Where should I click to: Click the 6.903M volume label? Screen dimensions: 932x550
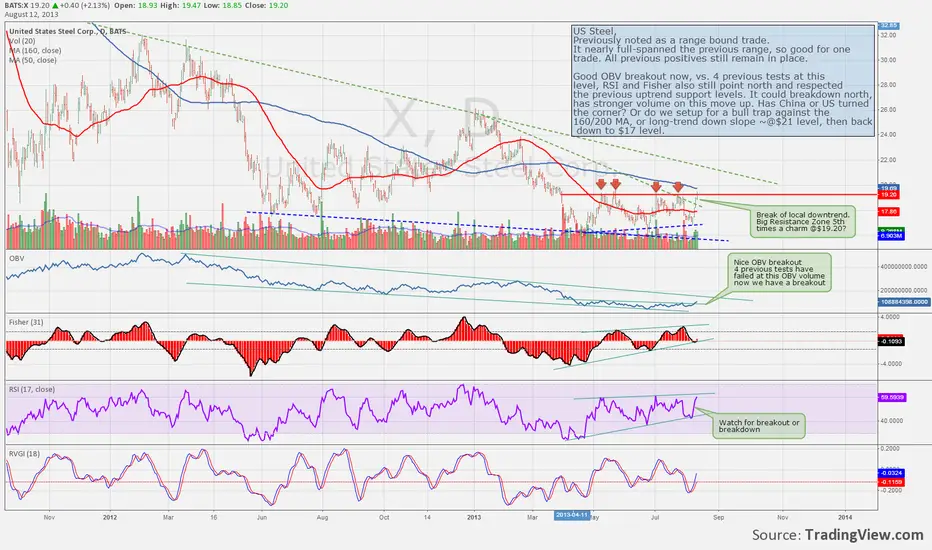pyautogui.click(x=890, y=236)
